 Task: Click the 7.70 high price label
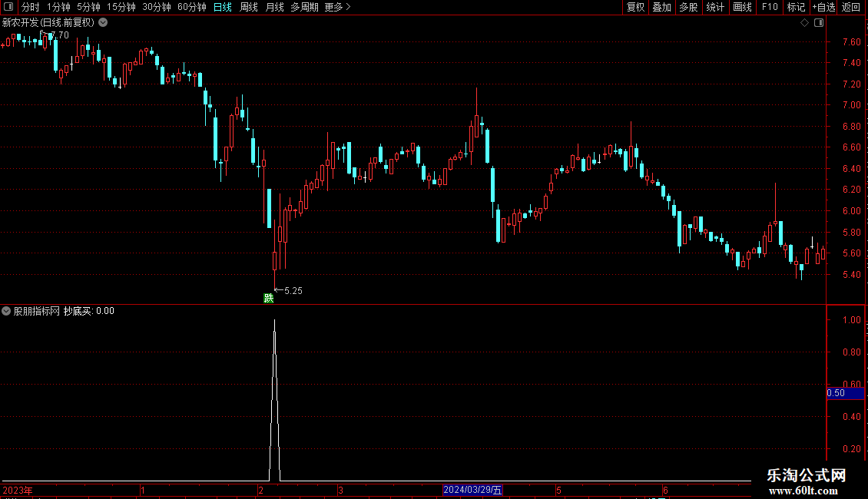coord(60,35)
